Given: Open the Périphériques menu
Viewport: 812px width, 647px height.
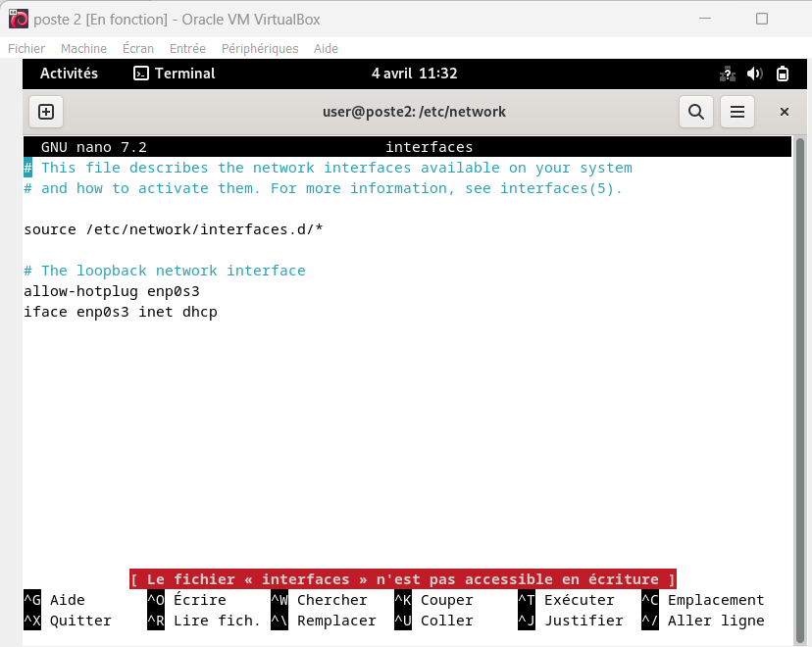Looking at the screenshot, I should click(x=260, y=48).
